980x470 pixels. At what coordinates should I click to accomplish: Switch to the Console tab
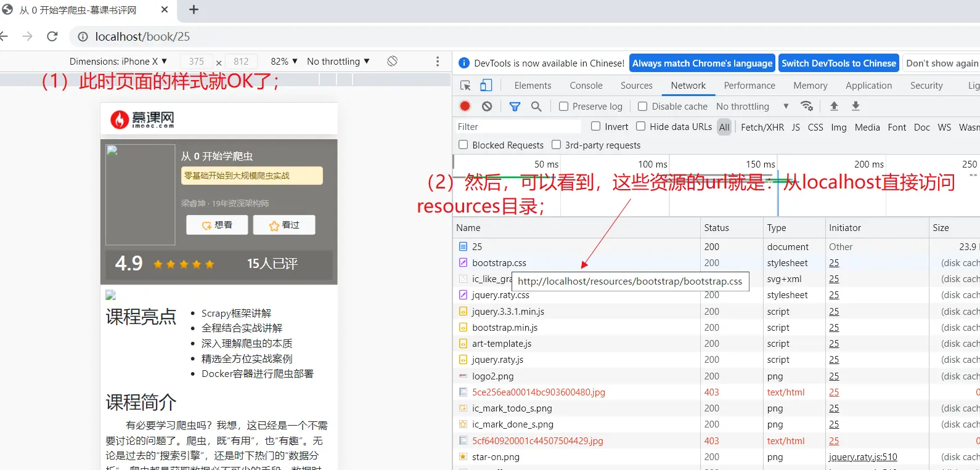coord(586,86)
